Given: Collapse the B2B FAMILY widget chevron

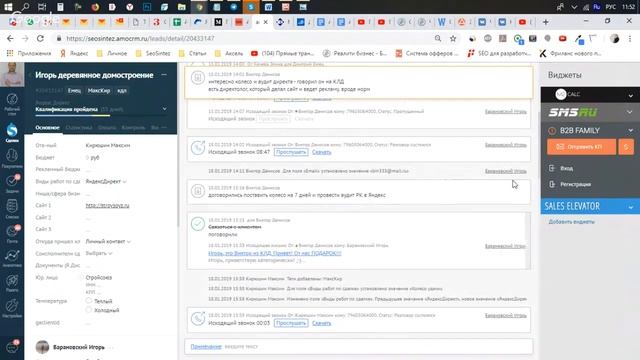Looking at the screenshot, I should 630,131.
